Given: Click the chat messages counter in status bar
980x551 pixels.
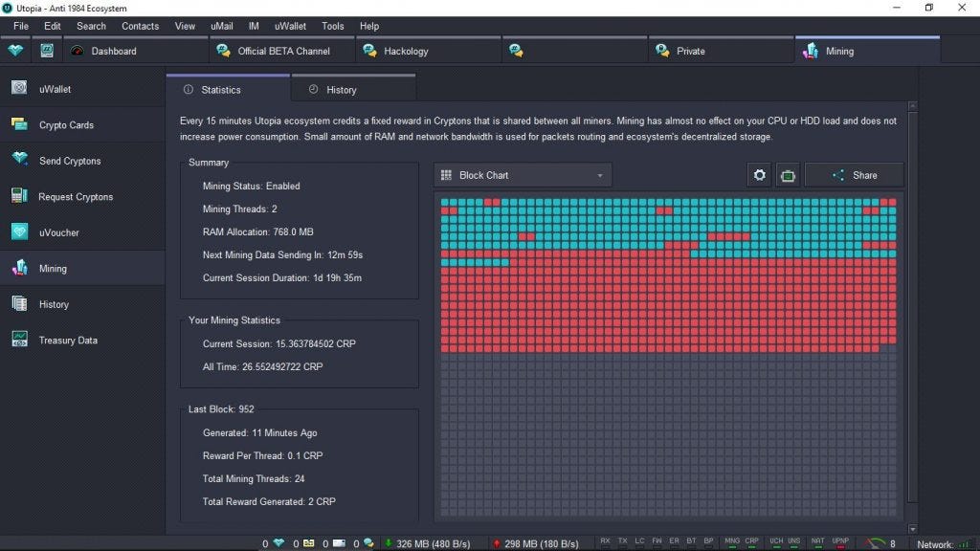Looking at the screenshot, I should click(368, 543).
